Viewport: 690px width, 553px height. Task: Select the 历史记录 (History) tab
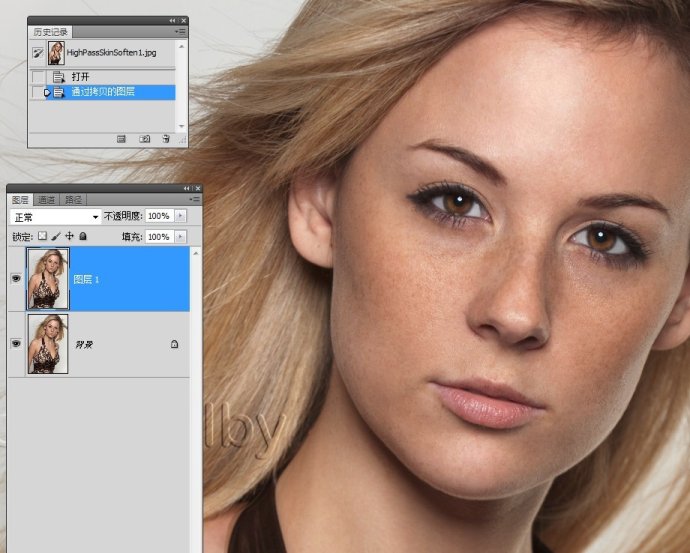click(51, 32)
